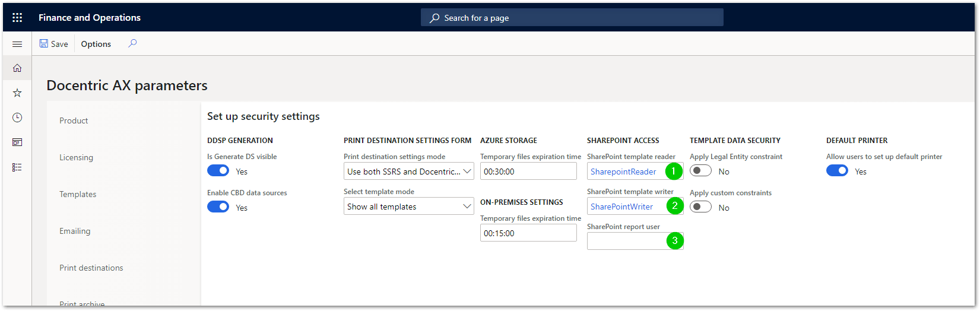Click the SharePointWriter link

[621, 207]
